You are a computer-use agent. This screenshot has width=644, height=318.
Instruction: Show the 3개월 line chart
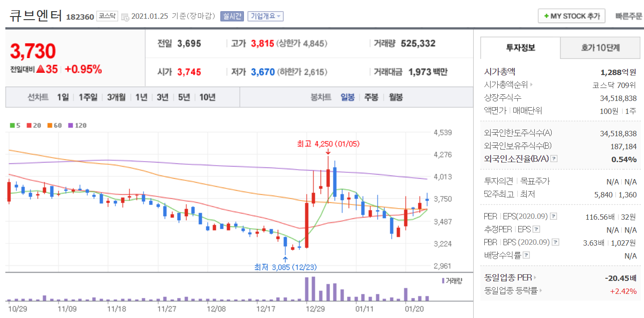click(x=116, y=97)
